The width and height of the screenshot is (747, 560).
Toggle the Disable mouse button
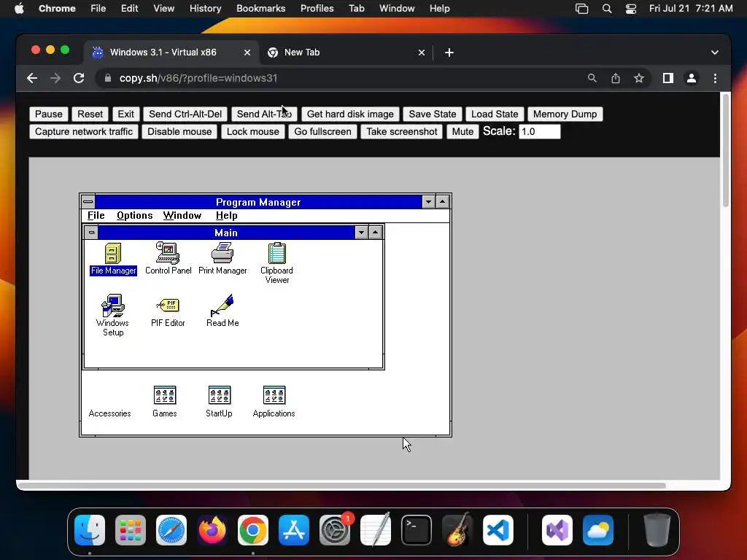[179, 131]
